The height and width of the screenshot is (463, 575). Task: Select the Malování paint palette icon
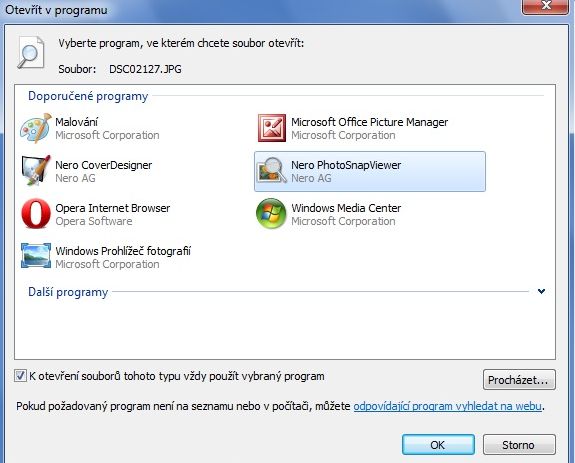tap(36, 128)
